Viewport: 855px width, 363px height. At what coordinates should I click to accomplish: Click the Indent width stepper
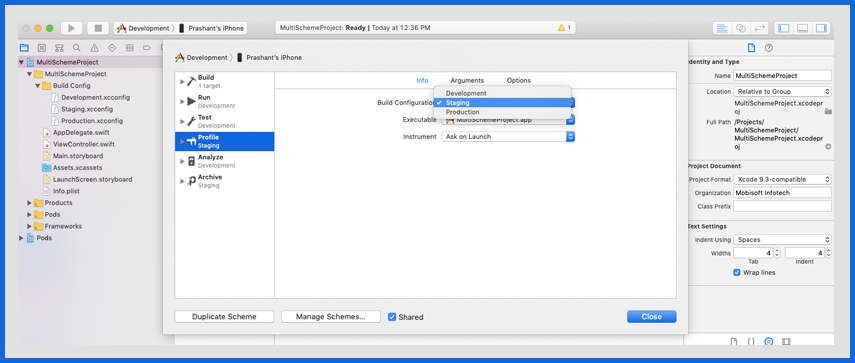[829, 253]
